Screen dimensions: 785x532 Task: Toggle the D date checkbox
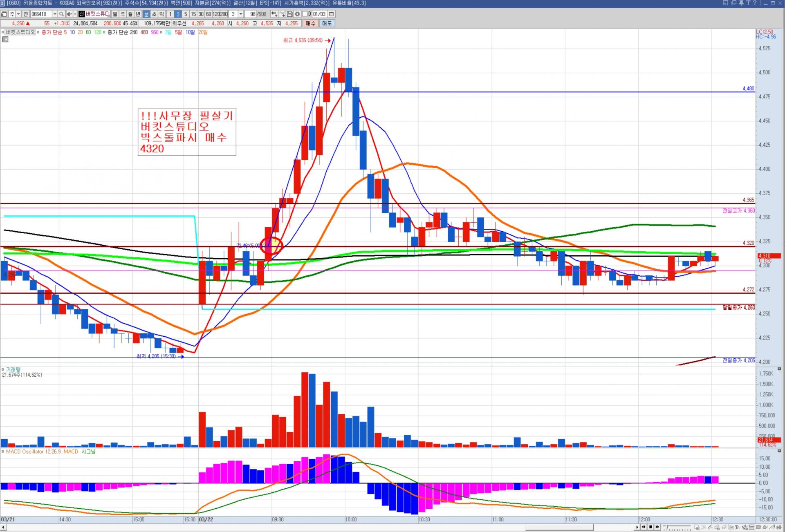tap(305, 14)
